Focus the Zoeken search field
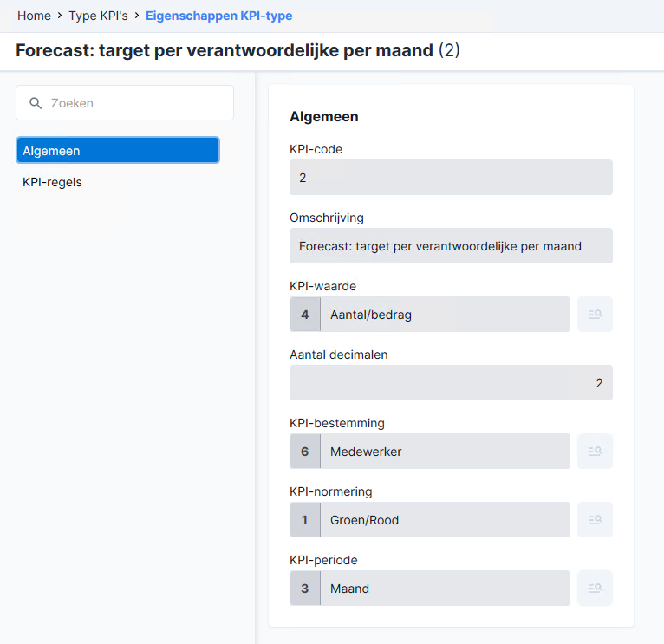Image resolution: width=664 pixels, height=644 pixels. [125, 103]
